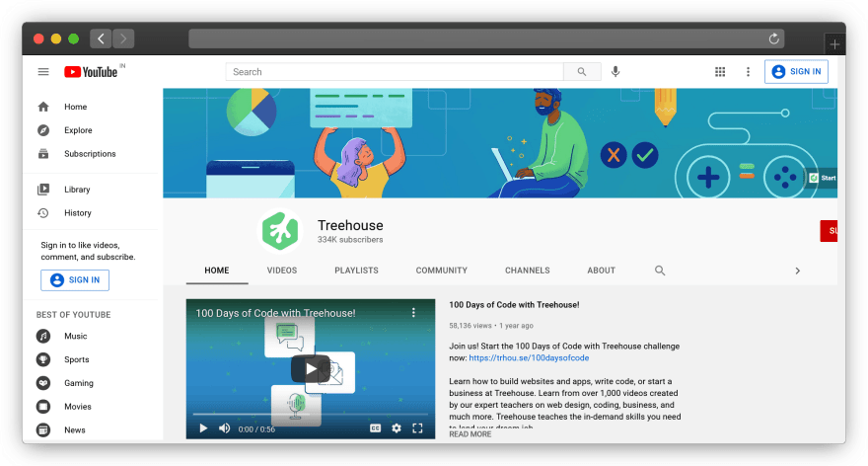
Task: Click the 'BEST OF YOUTUBE' heading
Action: click(x=74, y=315)
